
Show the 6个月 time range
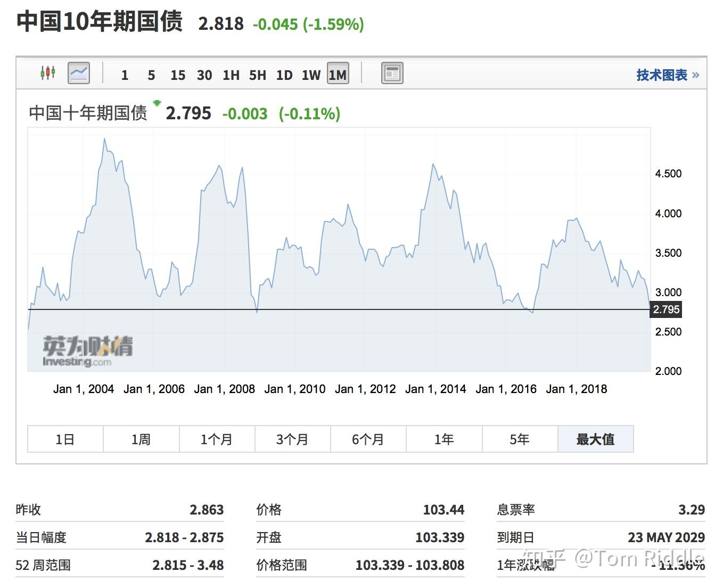368,439
